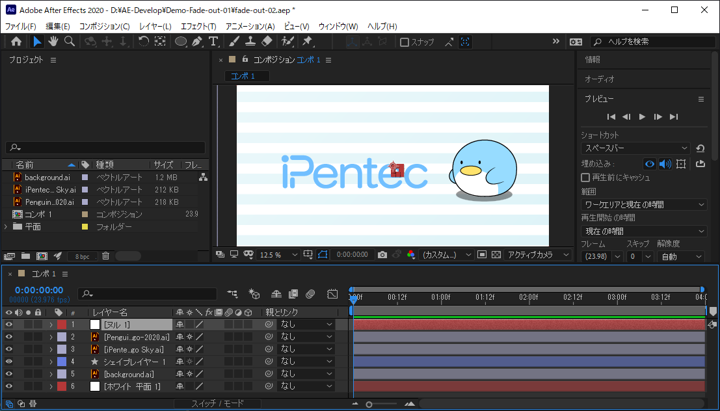Select the Hand tool

[x=53, y=42]
